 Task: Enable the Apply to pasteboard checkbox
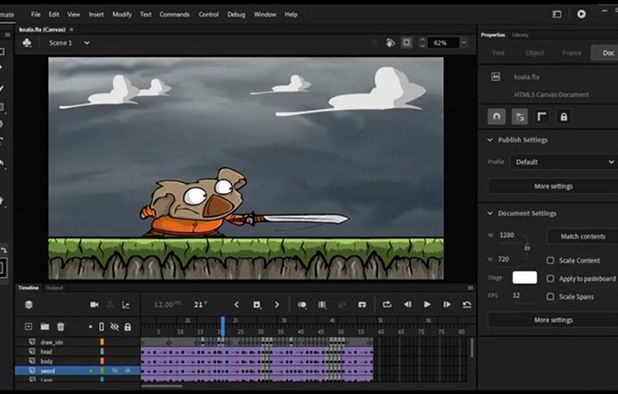pos(551,279)
